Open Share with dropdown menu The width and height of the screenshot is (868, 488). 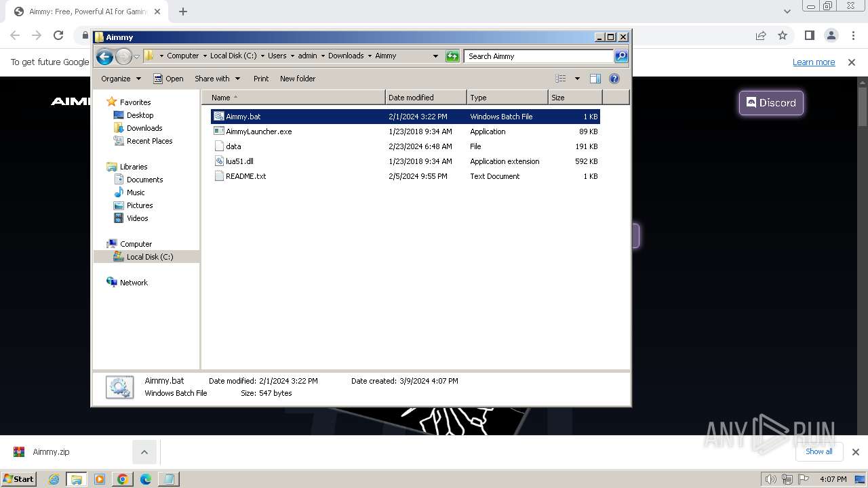tap(217, 79)
